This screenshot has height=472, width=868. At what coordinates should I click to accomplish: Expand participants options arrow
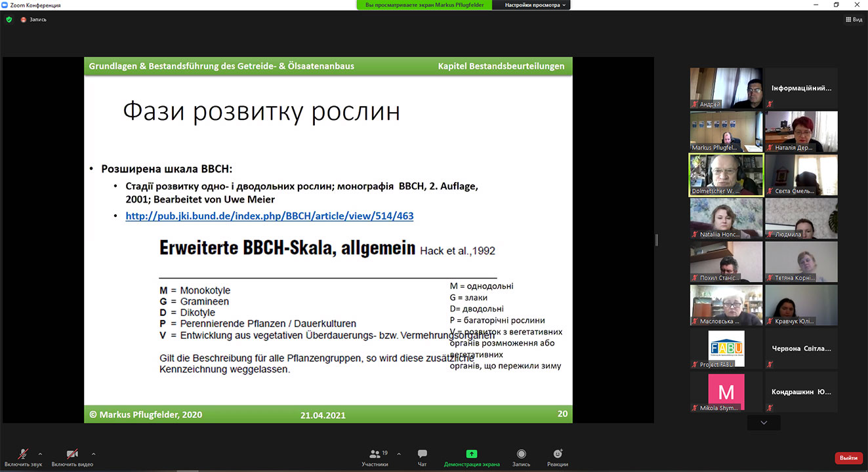pos(399,454)
